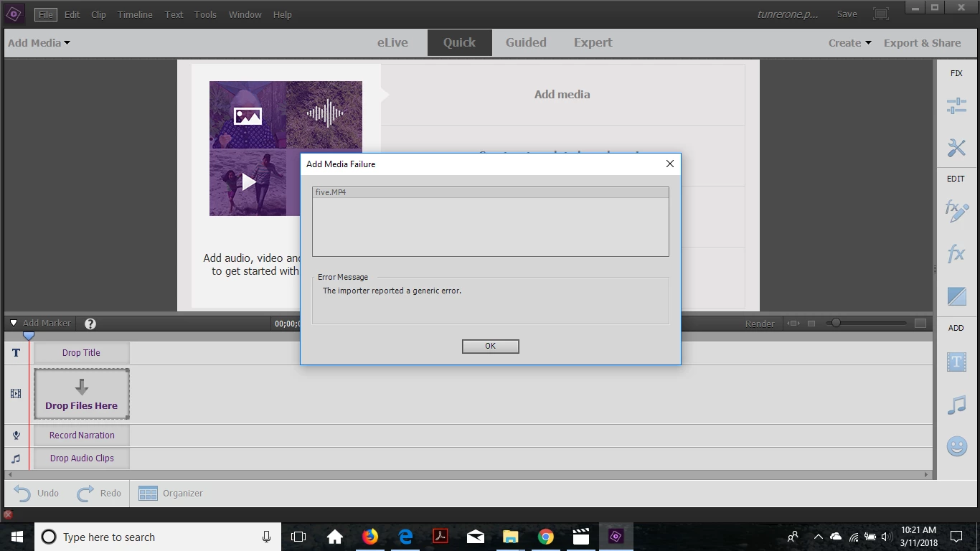Open Google Chrome from the taskbar
This screenshot has height=551, width=980.
point(546,537)
